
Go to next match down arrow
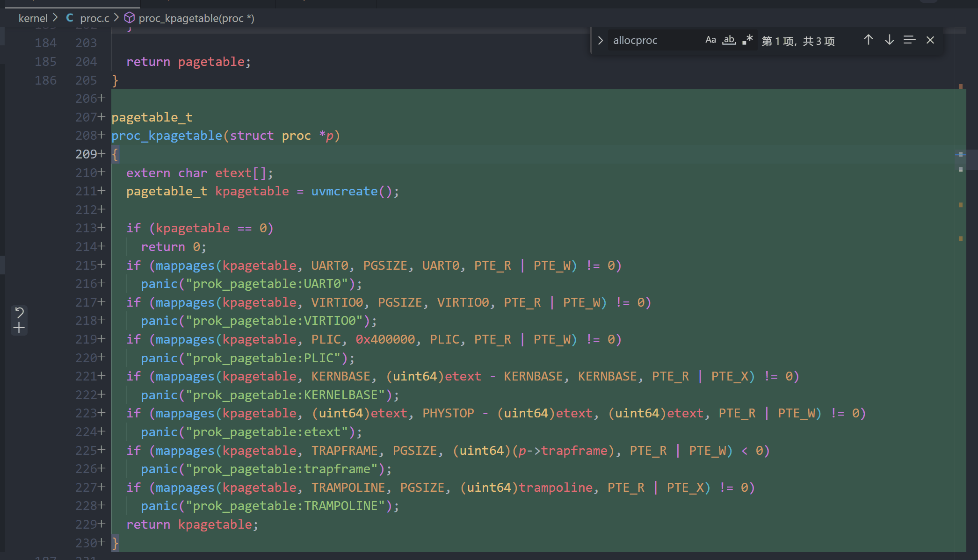[889, 40]
